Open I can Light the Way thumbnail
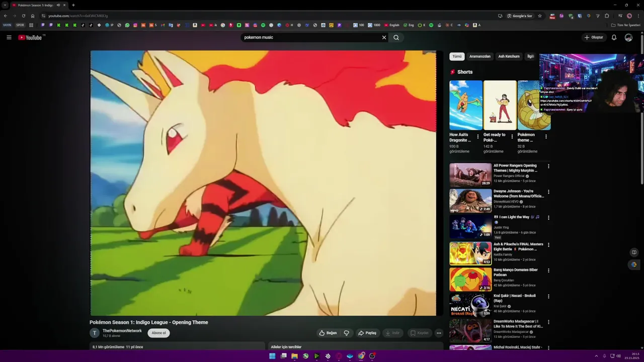Image resolution: width=644 pixels, height=362 pixels. 470,226
